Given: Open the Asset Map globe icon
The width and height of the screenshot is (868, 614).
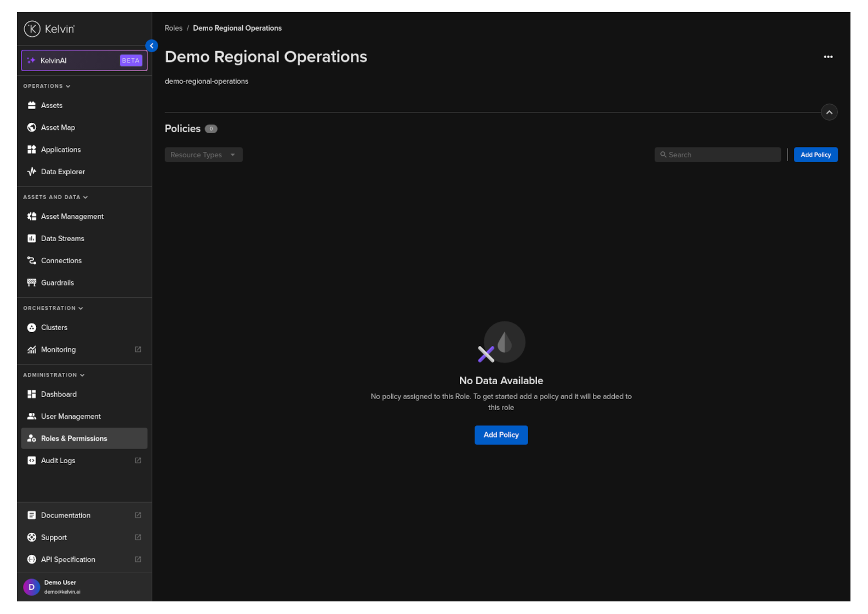Looking at the screenshot, I should 32,127.
